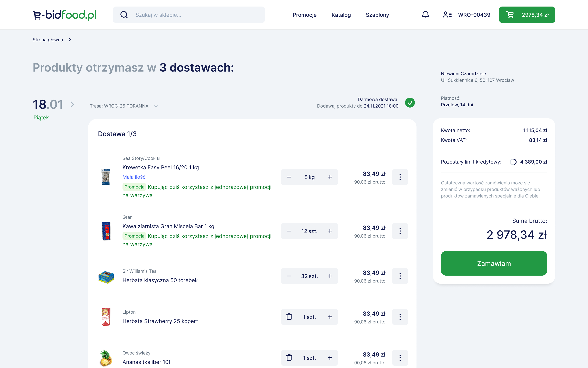Increase Krewetka Easy Peel quantity with plus

(330, 177)
